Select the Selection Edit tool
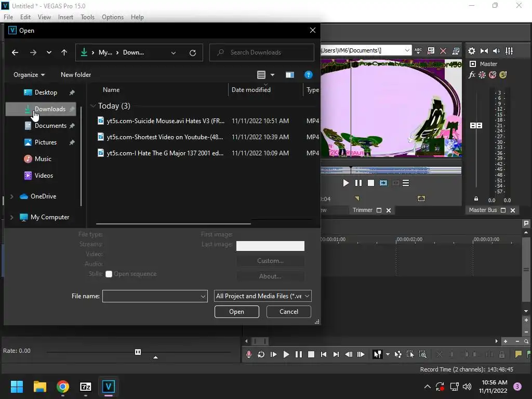 tap(410, 354)
